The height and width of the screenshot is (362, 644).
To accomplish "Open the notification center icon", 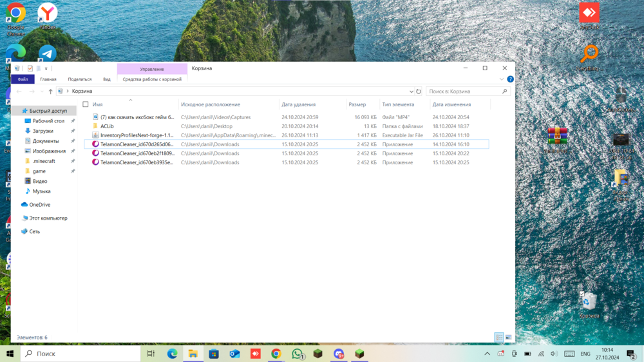I will click(631, 354).
